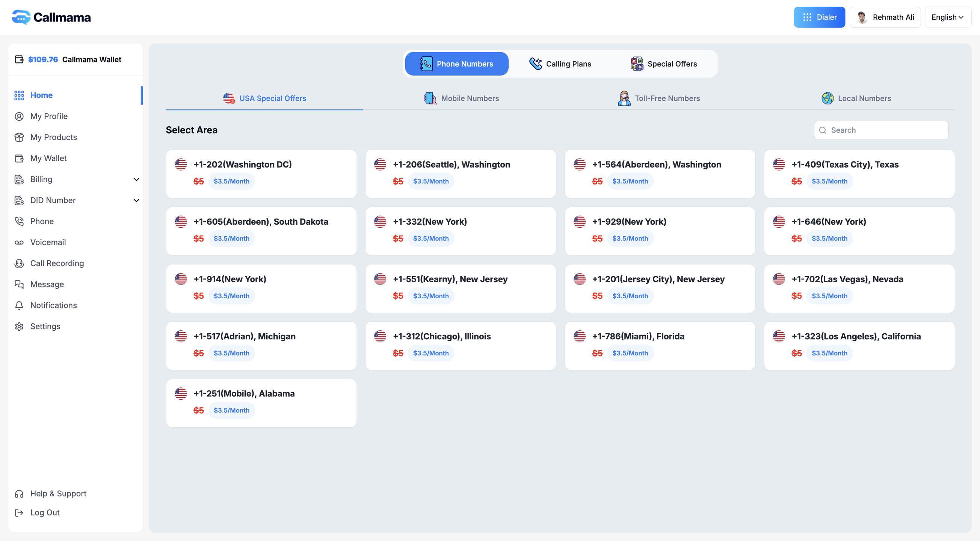
Task: Open Settings gear in sidebar
Action: (19, 326)
